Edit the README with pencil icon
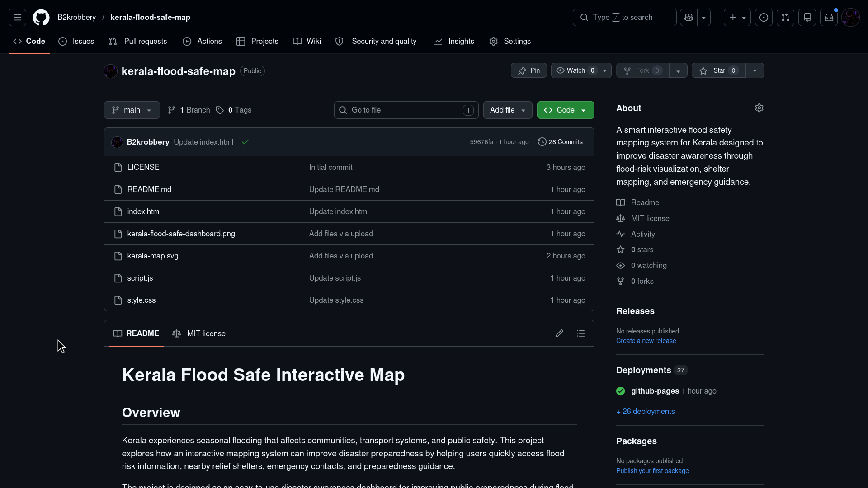 [559, 333]
